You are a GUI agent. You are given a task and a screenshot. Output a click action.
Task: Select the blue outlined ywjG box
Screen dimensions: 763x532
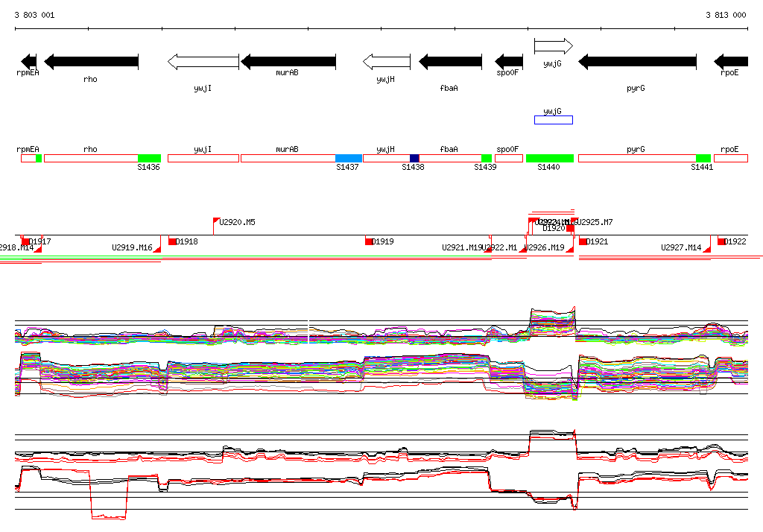click(x=554, y=120)
